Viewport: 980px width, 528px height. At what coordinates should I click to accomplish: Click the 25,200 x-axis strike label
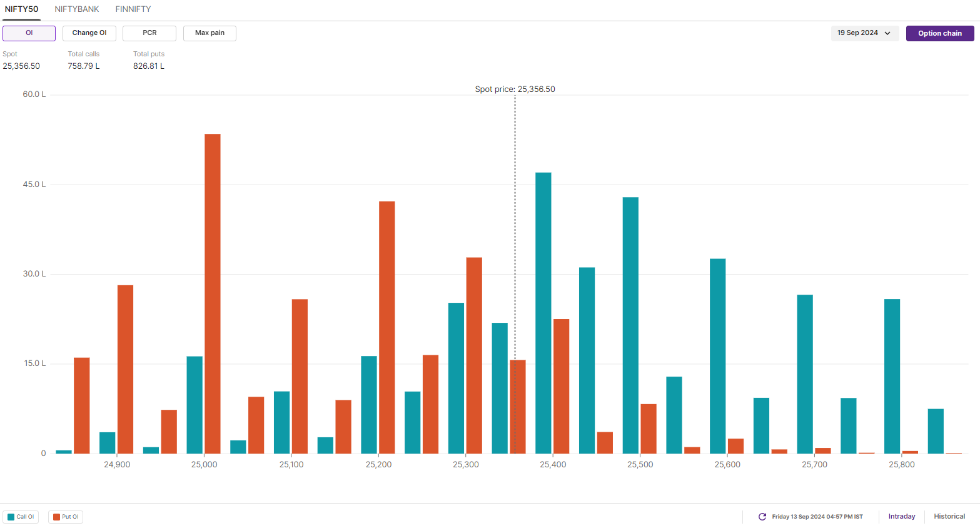378,465
